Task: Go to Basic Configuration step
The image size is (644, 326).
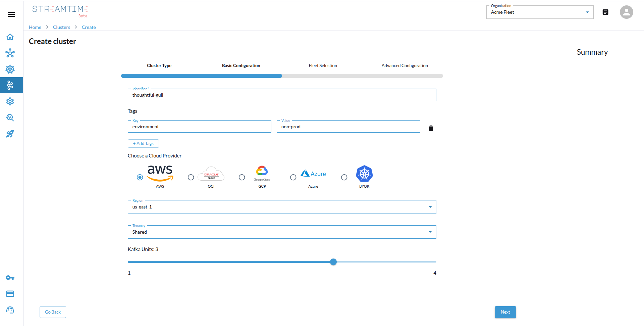Action: tap(241, 65)
